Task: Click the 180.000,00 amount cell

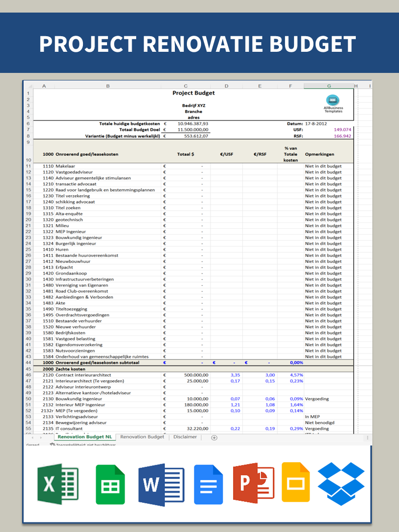Action: [x=196, y=405]
